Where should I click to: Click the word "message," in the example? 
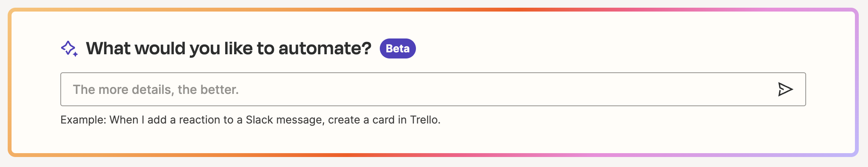[x=300, y=120]
